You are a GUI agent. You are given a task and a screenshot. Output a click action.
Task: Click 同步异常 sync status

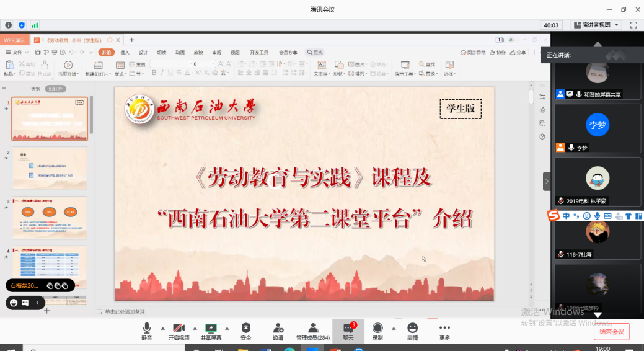point(473,52)
